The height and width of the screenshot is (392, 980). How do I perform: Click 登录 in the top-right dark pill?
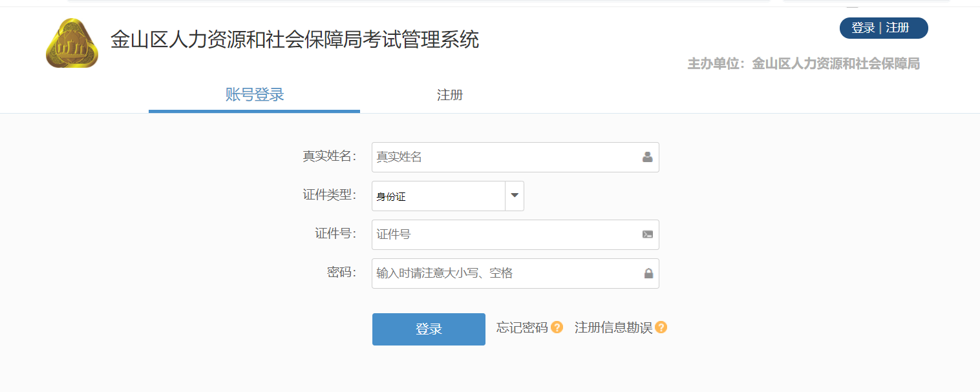tap(863, 28)
